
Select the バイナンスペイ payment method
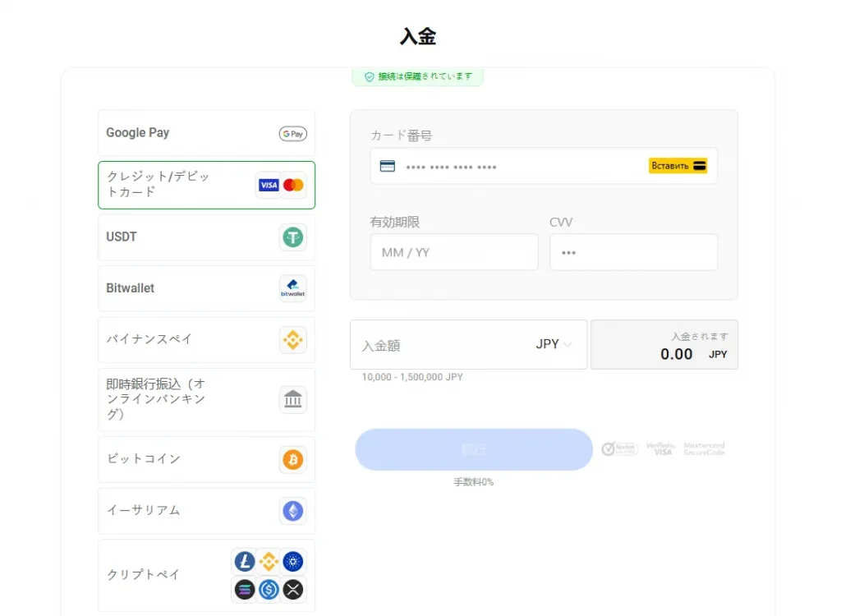tap(206, 340)
